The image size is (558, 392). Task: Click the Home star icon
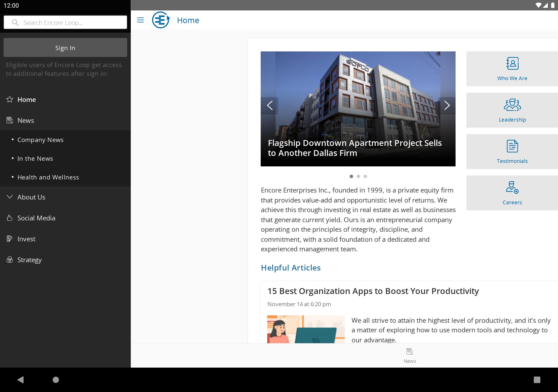click(10, 99)
